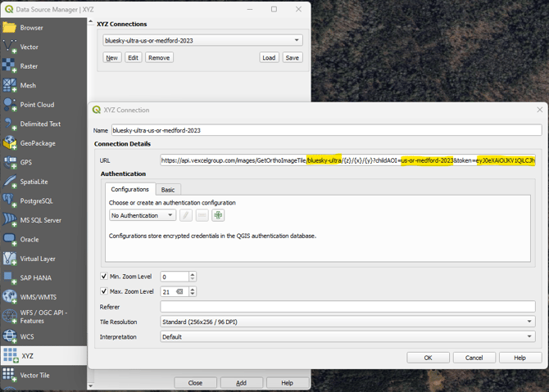Open the XYZ Connections dropdown list
This screenshot has width=549, height=392.
pos(202,40)
